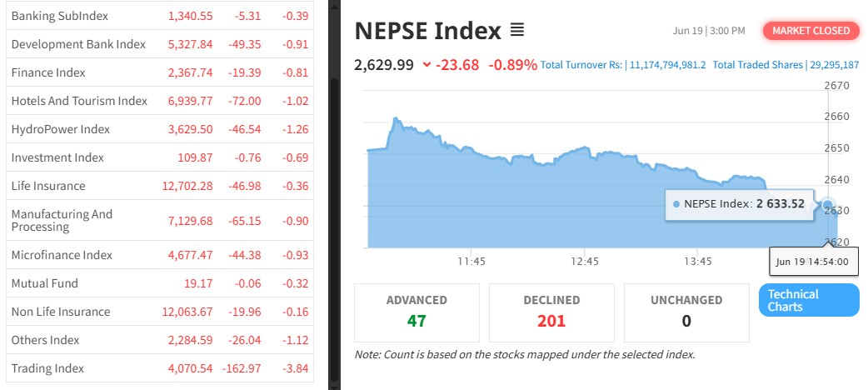
Task: Select the HydroPower Index entry
Action: (x=60, y=129)
